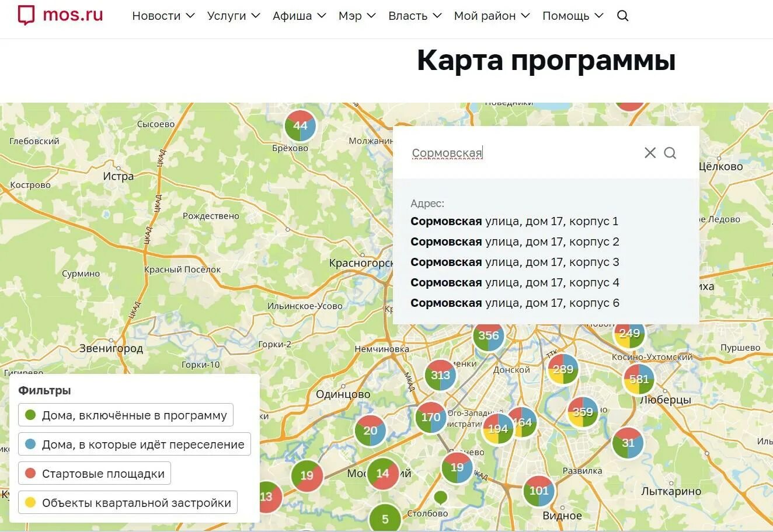Toggle filter Объекты квартальной застройки

click(128, 503)
